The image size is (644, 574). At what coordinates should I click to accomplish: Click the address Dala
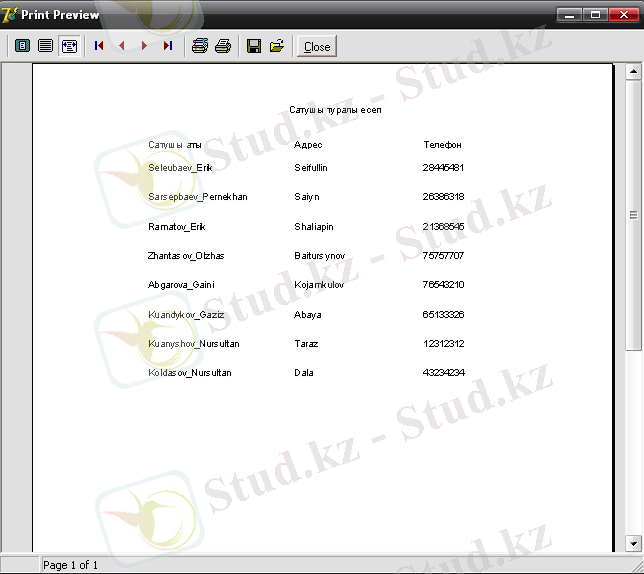304,373
